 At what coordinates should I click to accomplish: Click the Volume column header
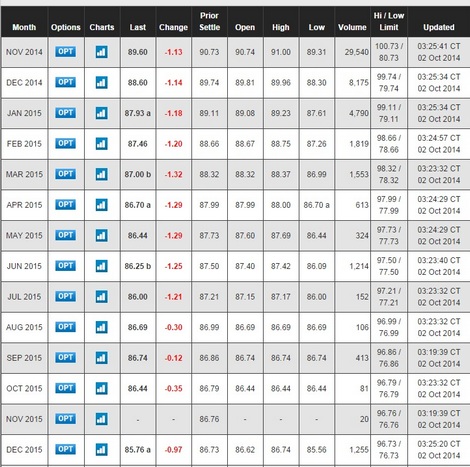(x=352, y=27)
